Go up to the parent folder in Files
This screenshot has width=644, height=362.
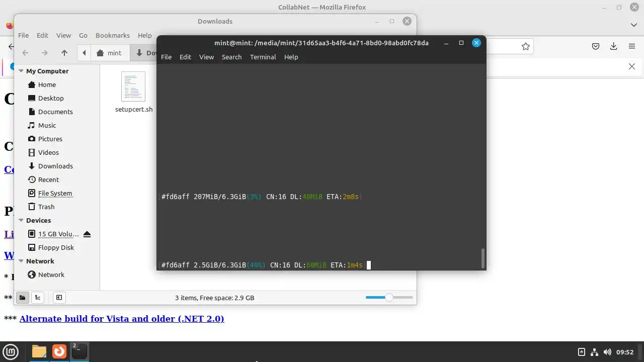click(64, 53)
